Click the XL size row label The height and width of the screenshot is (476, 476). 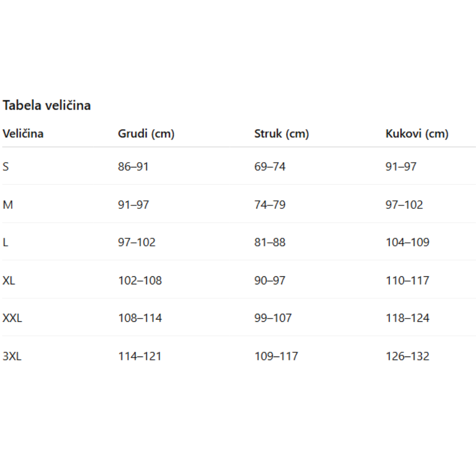[9, 280]
